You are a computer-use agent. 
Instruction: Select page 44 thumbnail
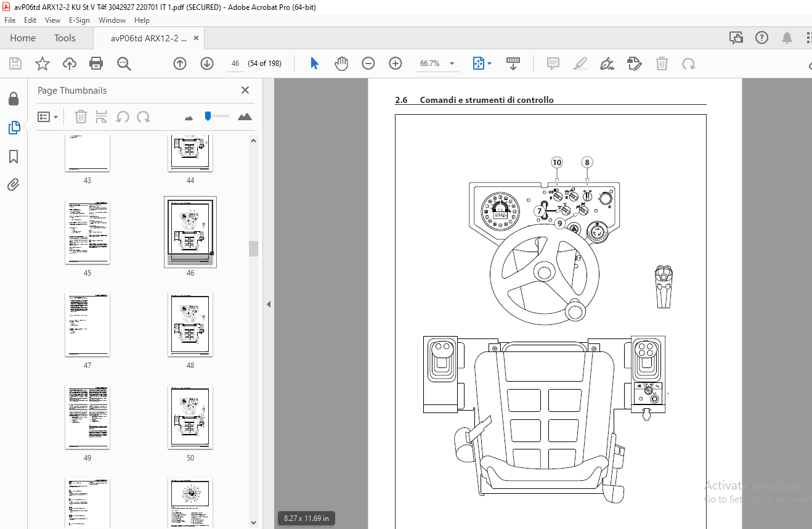pyautogui.click(x=190, y=154)
